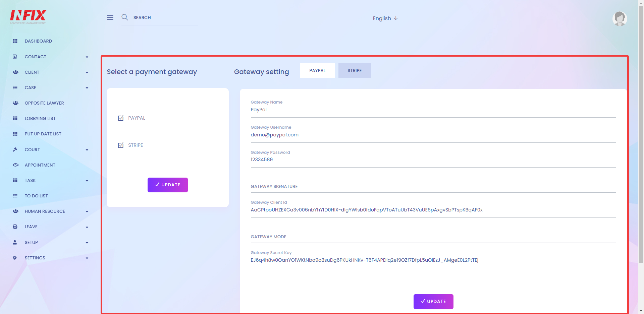The height and width of the screenshot is (314, 644).
Task: Click the INFIX Advocate Management logo
Action: (28, 17)
